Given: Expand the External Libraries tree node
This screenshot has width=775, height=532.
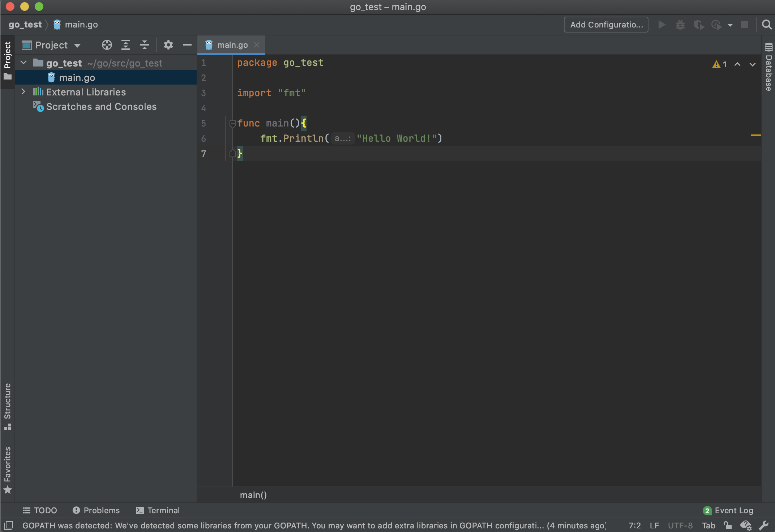Looking at the screenshot, I should click(23, 92).
